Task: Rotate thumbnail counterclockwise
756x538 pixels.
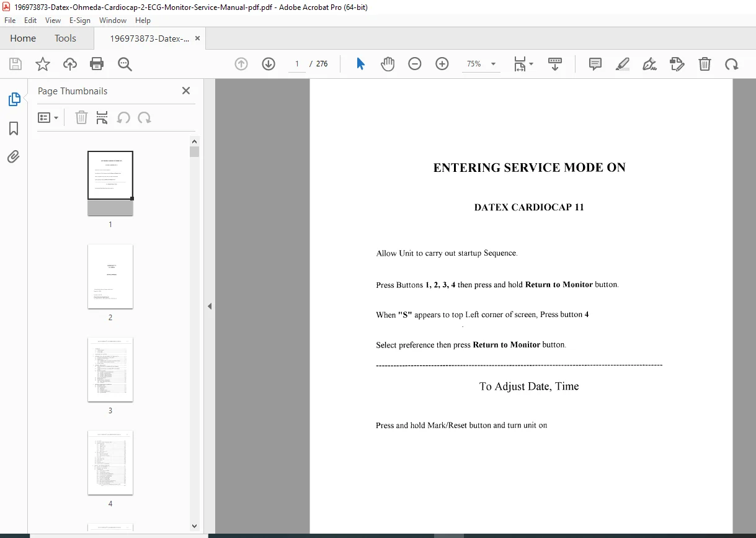Action: pos(123,118)
